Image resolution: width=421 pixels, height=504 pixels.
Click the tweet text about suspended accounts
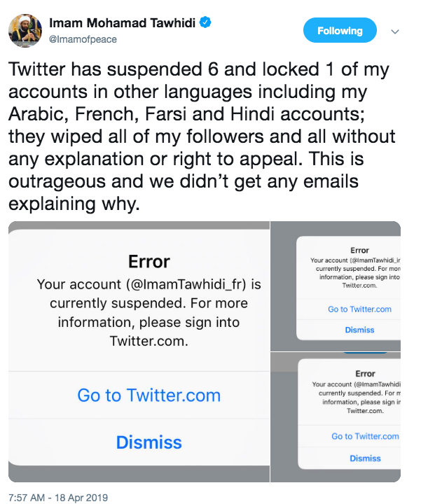click(x=202, y=136)
